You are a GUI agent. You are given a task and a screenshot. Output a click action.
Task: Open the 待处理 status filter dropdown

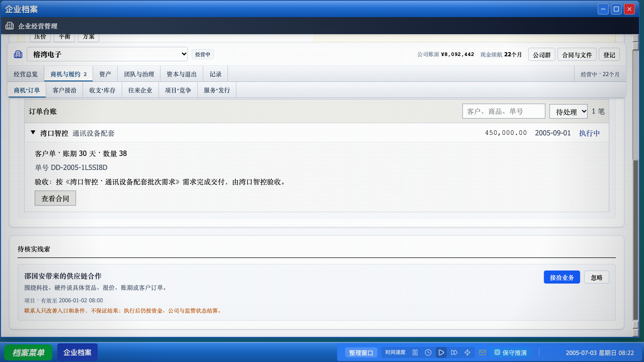(x=569, y=112)
